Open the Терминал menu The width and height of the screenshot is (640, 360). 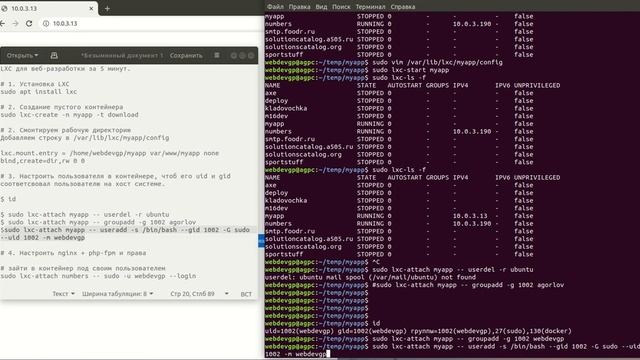click(370, 7)
